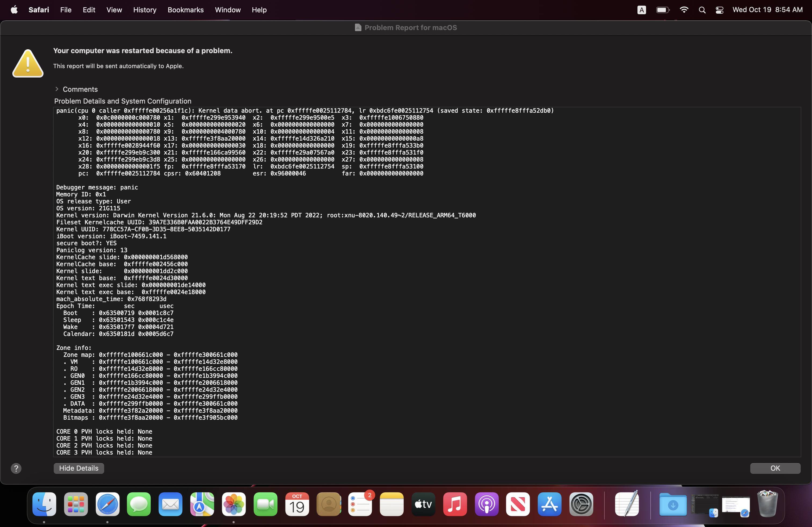Expand the Comments disclosure arrow
Screen dimensions: 812x527
pos(57,89)
